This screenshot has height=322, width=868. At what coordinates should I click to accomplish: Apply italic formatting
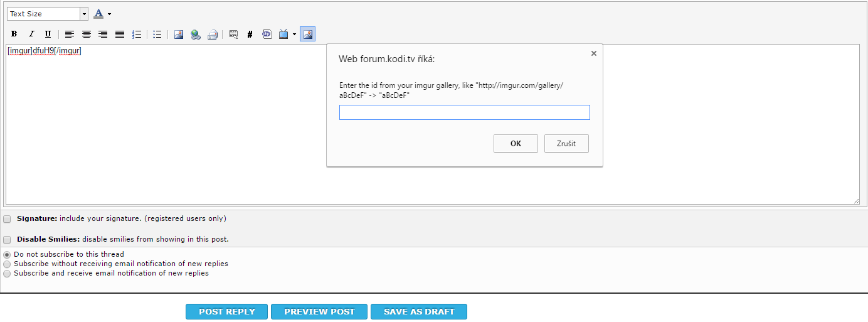(x=31, y=35)
